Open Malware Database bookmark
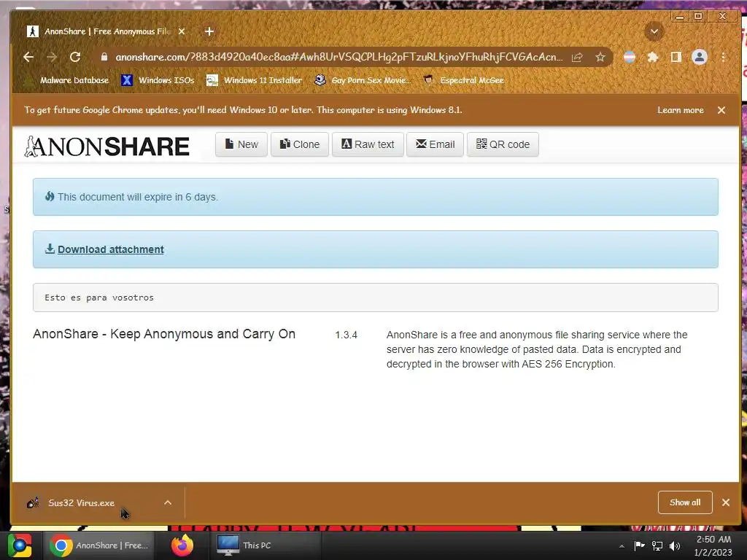The height and width of the screenshot is (560, 747). (x=67, y=80)
